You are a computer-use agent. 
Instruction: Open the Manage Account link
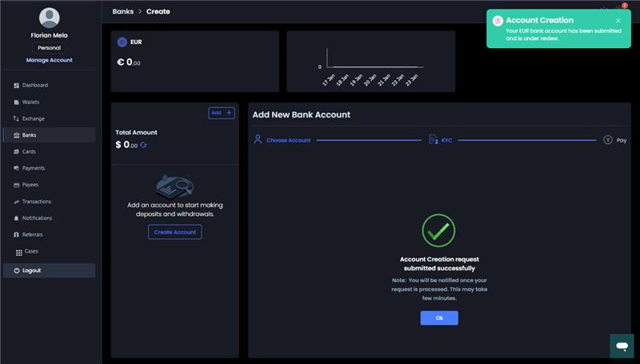pos(49,60)
